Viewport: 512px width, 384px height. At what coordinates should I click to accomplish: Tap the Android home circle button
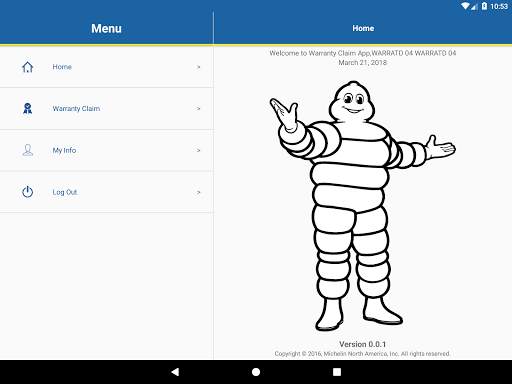point(256,372)
